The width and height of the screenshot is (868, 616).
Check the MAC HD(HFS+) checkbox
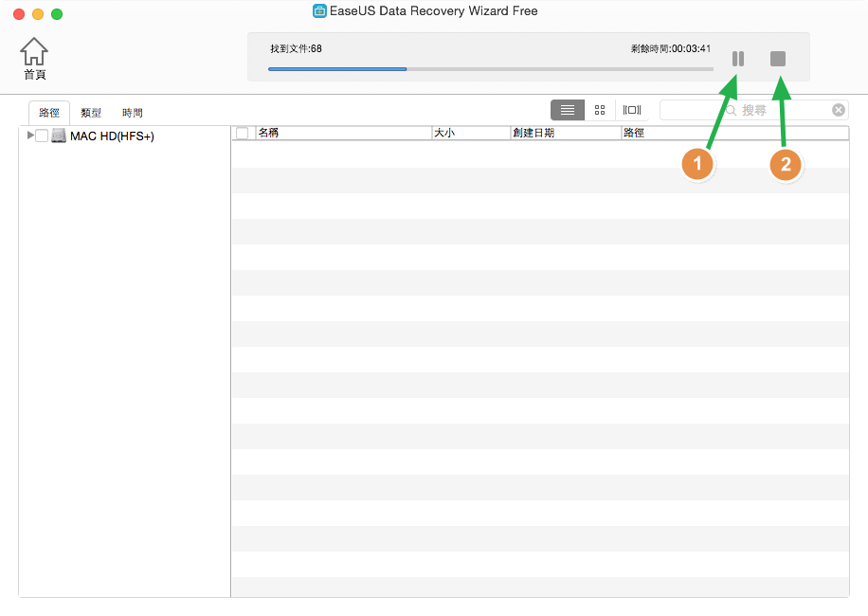tap(42, 136)
